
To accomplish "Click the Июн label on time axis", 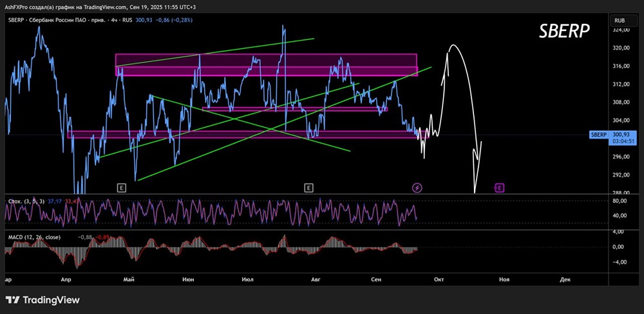I will (x=189, y=280).
